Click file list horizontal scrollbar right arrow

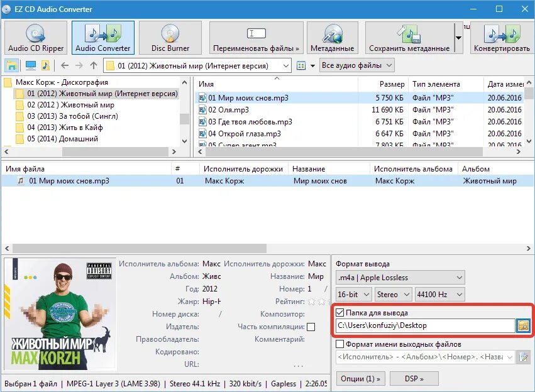click(x=519, y=151)
